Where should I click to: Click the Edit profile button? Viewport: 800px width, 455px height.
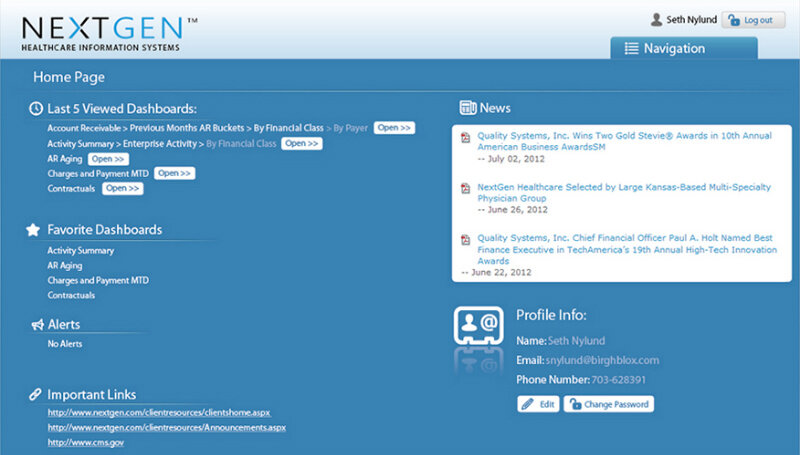tap(539, 405)
